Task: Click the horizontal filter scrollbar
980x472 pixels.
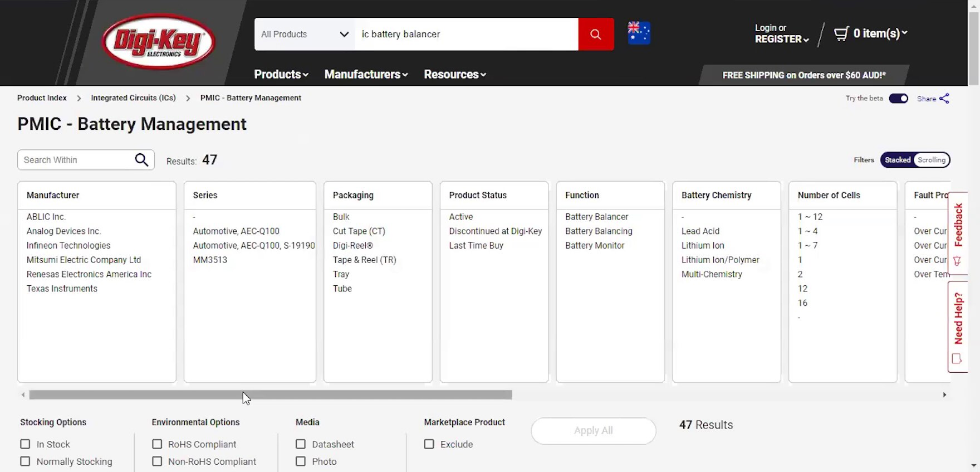Action: coord(271,395)
